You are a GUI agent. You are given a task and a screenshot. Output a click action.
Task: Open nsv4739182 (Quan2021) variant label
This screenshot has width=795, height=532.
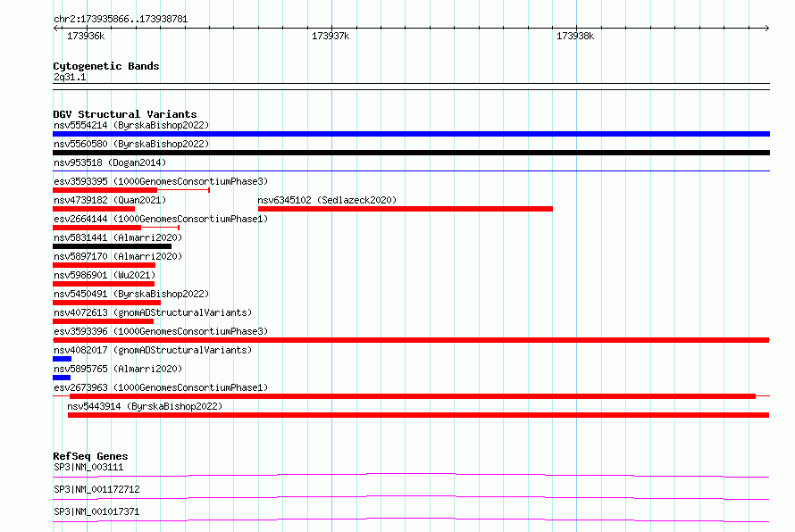point(110,200)
